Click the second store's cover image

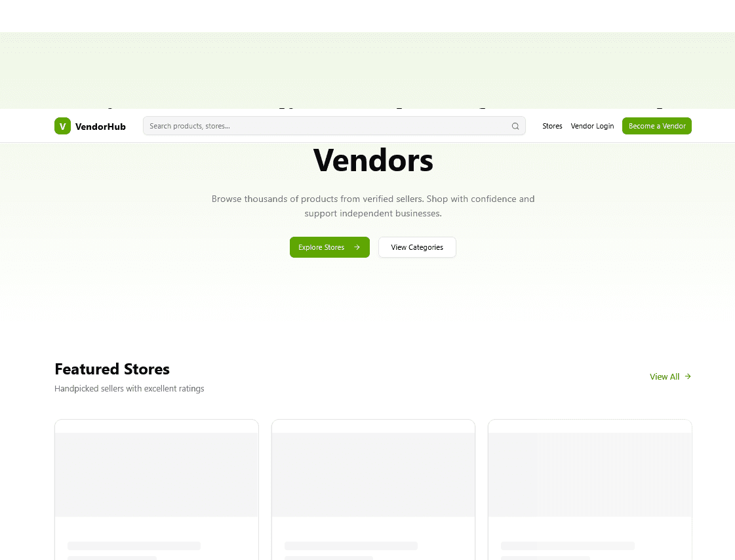[x=373, y=475]
